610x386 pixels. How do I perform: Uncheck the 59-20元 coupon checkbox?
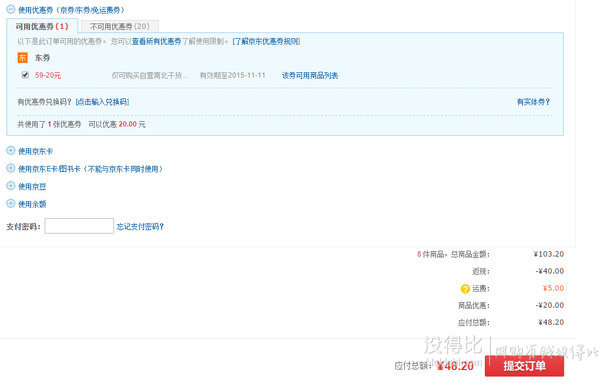tap(25, 75)
